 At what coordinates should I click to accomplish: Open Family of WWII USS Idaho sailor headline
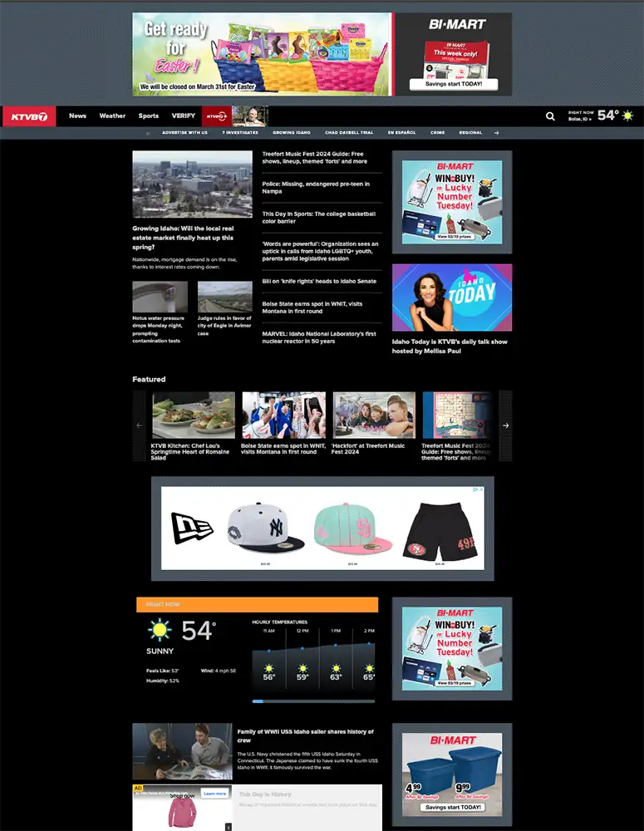coord(305,735)
